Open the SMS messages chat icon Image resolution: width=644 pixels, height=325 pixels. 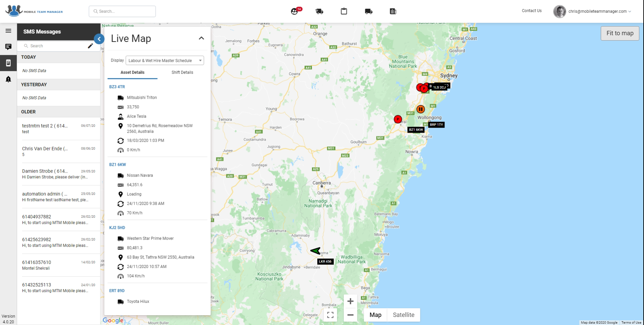coord(8,47)
